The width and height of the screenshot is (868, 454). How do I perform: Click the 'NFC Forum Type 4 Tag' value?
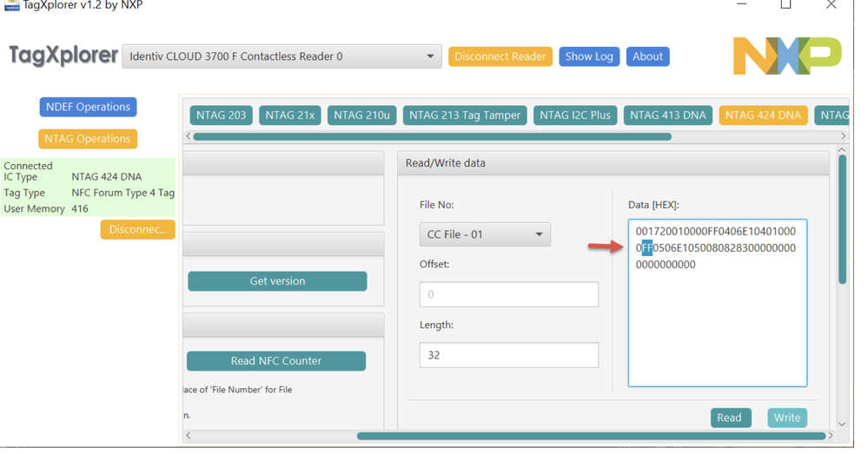point(123,193)
